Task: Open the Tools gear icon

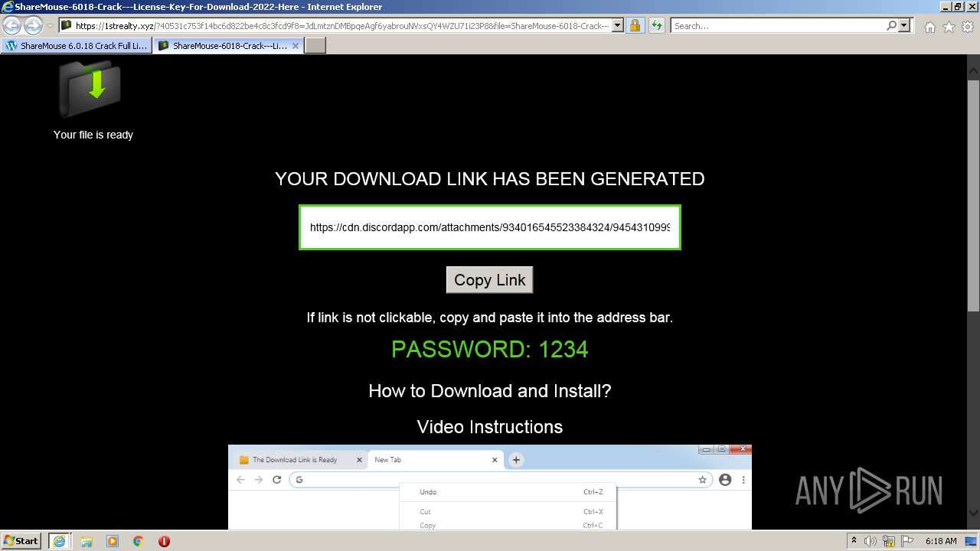Action: [x=968, y=27]
